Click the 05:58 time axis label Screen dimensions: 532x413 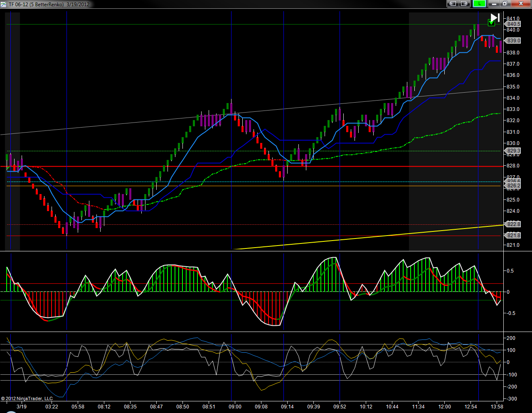pos(78,407)
